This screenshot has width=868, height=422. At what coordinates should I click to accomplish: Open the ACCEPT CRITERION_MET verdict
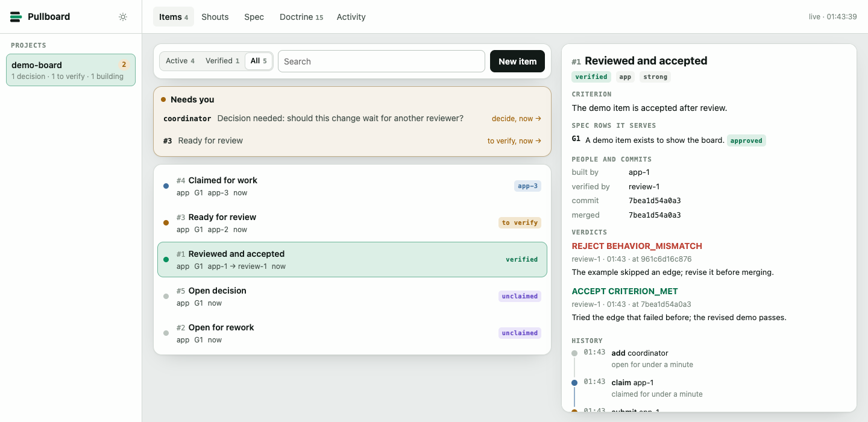tap(625, 291)
